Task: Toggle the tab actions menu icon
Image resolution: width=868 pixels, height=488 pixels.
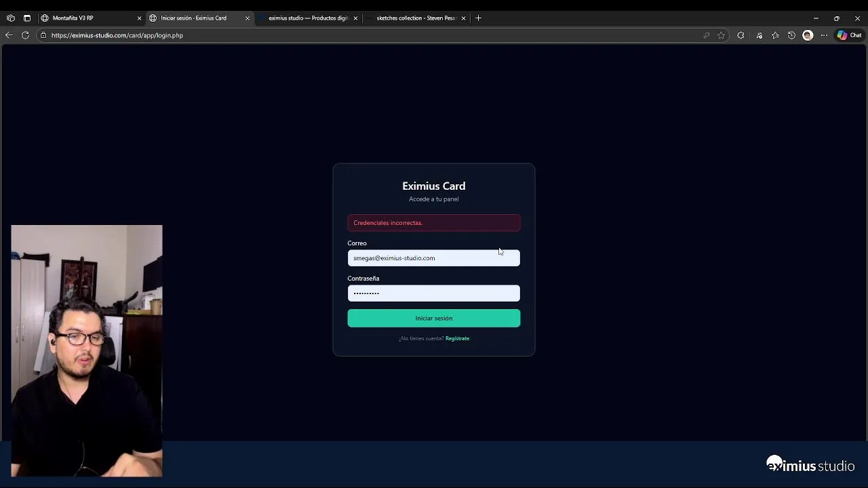Action: pos(27,18)
